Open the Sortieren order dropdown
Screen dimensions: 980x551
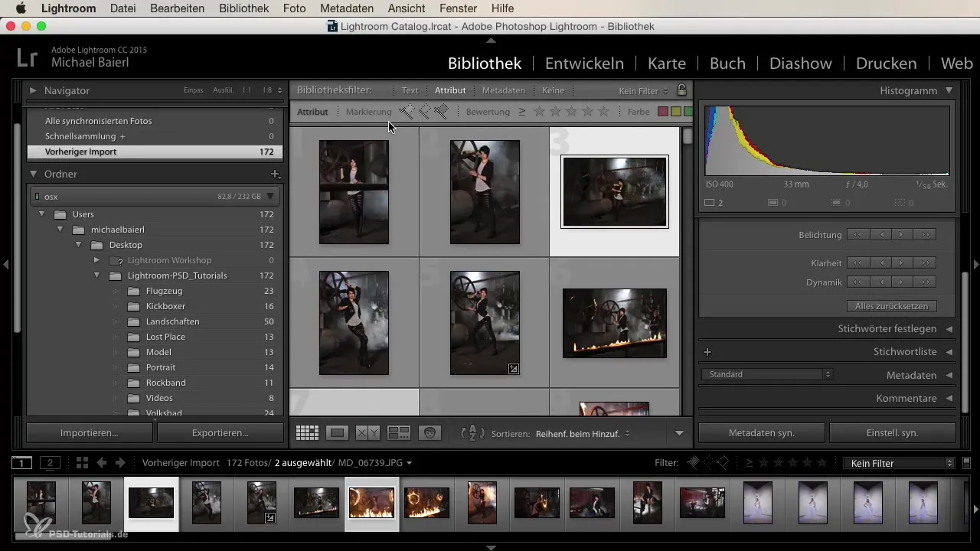tap(582, 433)
